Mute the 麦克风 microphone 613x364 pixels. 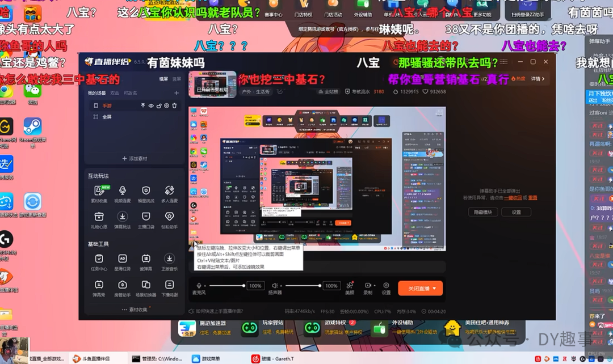point(199,286)
